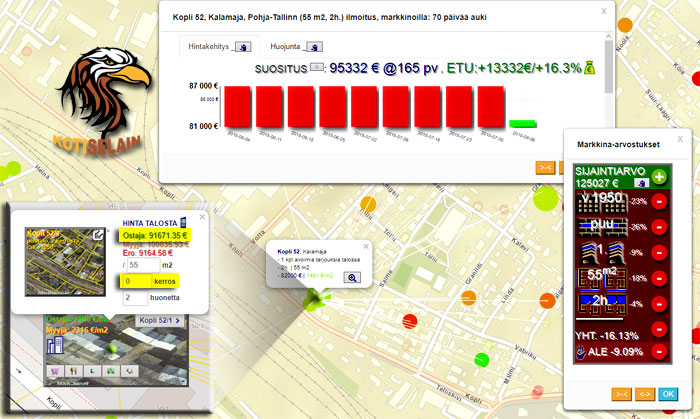Close the Markkina-arvostukset panel
This screenshot has width=700, height=419.
click(x=680, y=139)
